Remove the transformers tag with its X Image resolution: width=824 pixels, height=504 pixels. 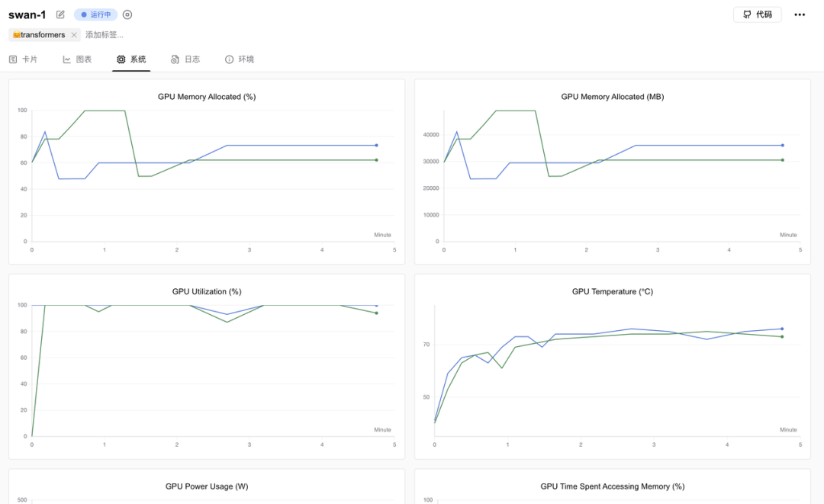[74, 35]
